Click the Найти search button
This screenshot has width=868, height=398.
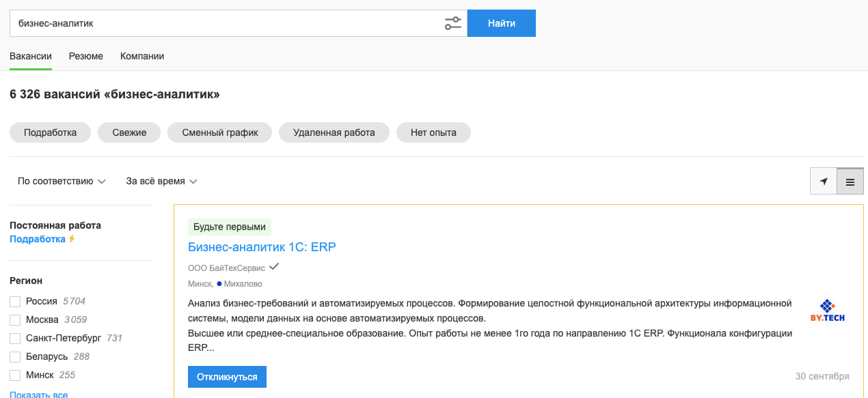pos(501,23)
